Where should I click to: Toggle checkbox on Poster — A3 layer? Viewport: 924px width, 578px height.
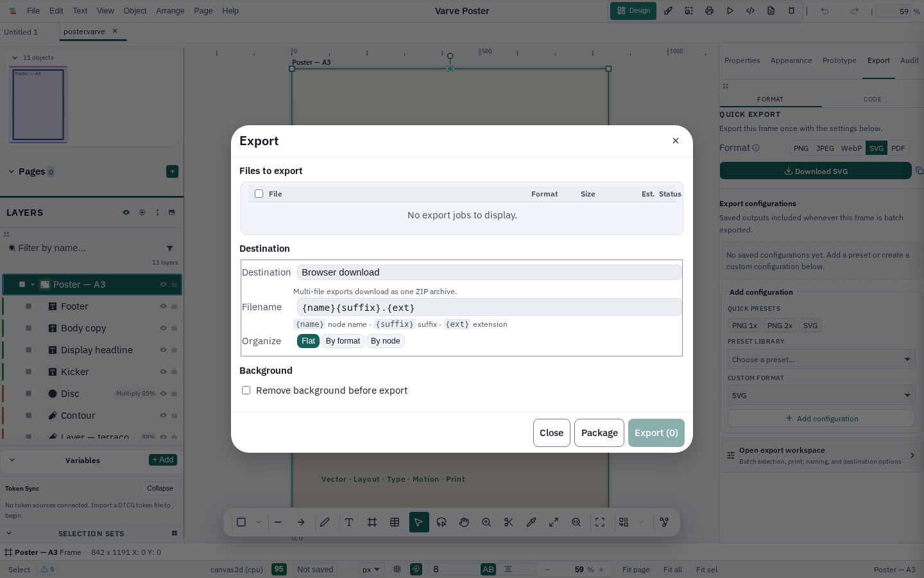[x=22, y=285]
